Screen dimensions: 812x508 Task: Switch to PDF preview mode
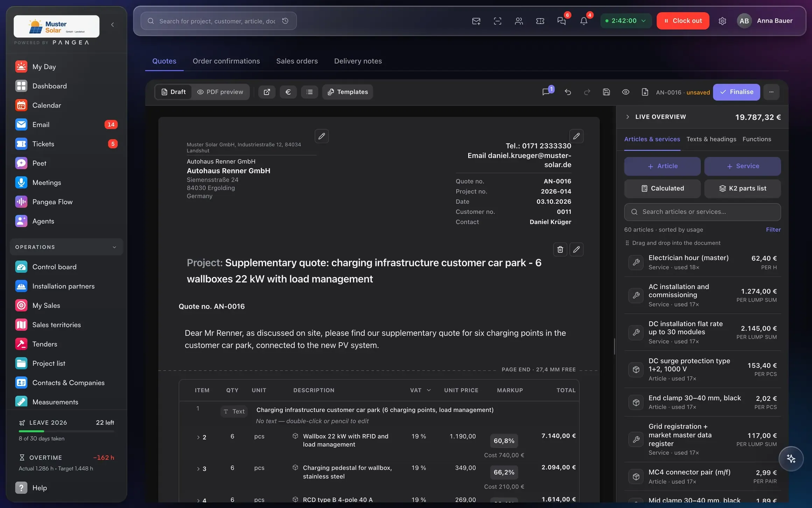(220, 92)
